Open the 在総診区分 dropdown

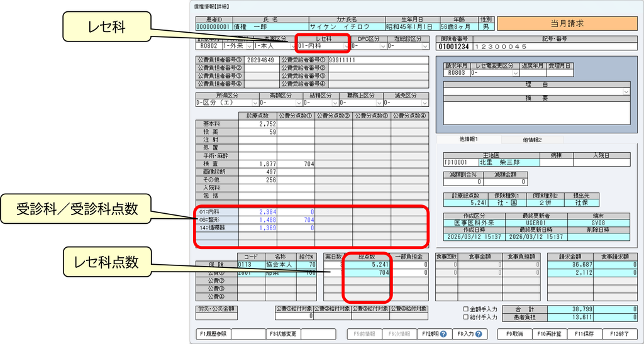pos(426,47)
